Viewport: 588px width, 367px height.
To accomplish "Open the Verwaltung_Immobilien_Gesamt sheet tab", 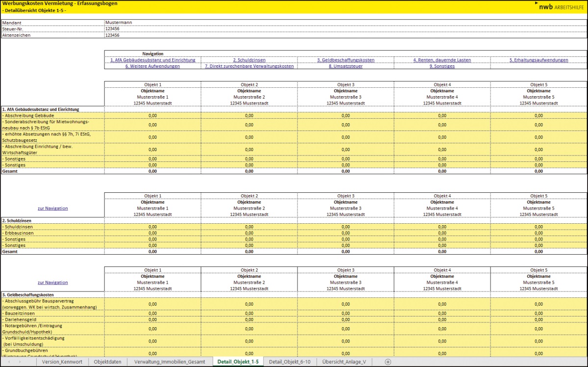I will 170,362.
